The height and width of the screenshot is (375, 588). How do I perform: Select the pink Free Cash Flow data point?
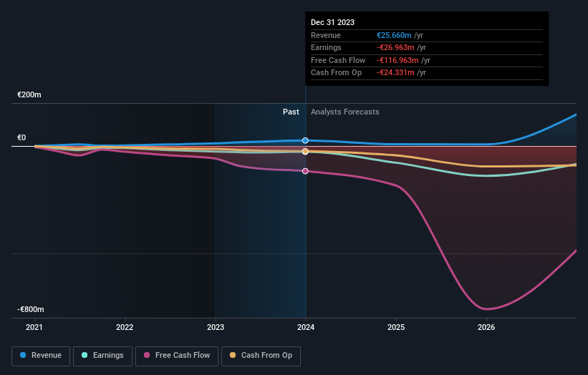(x=305, y=171)
